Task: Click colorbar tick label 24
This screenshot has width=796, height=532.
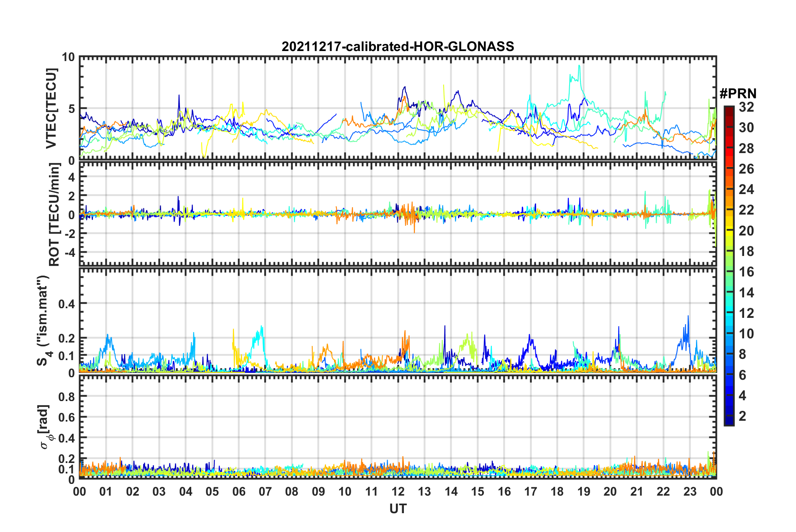Action: click(x=746, y=189)
